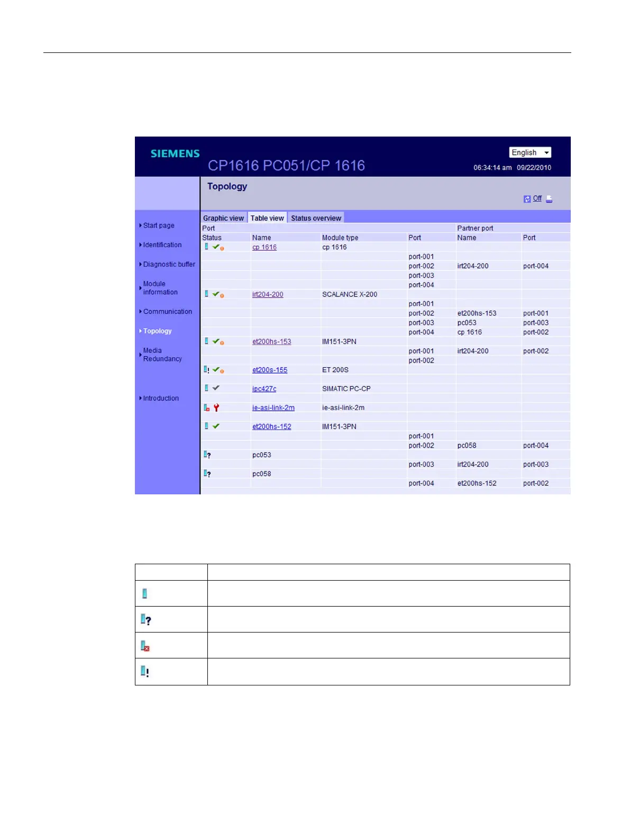Click the exclamation device icon in the legend table
This screenshot has width=630, height=840.
click(144, 672)
